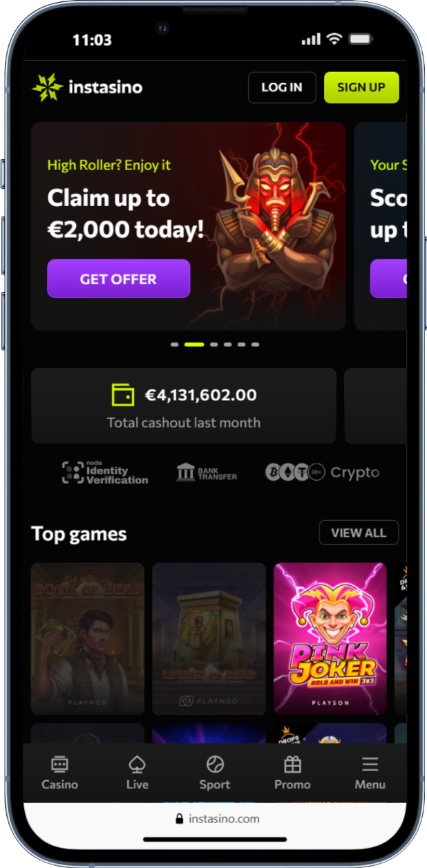Open the hamburger Menu icon

tap(370, 764)
